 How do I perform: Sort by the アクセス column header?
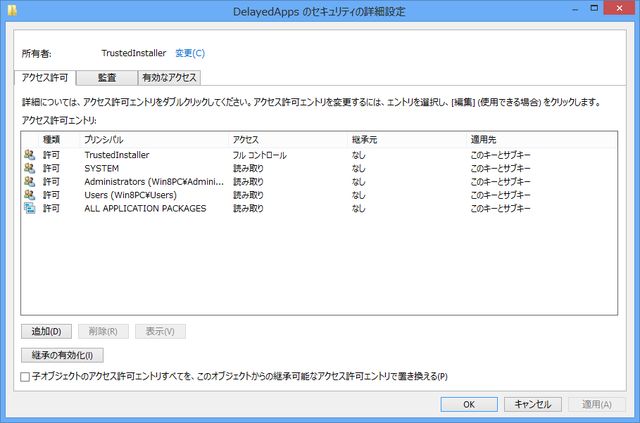pos(246,140)
